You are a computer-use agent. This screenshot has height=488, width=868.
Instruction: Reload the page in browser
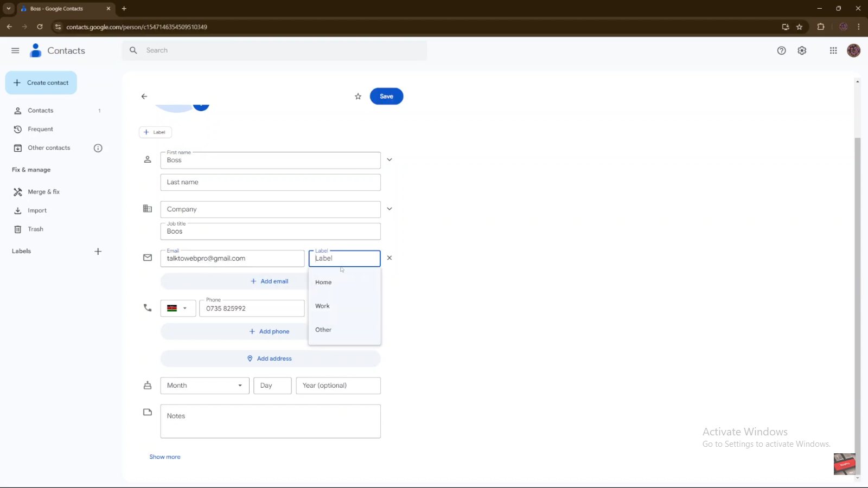pos(40,27)
